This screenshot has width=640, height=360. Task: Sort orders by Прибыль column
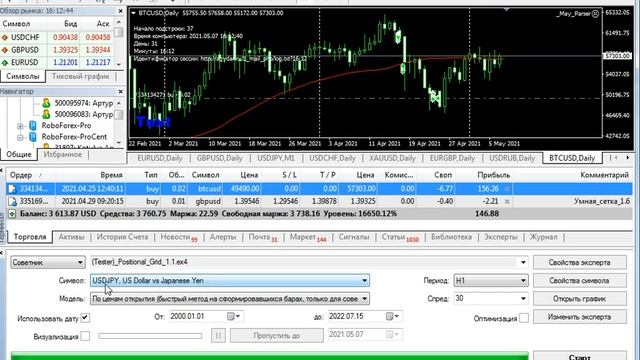click(x=493, y=175)
